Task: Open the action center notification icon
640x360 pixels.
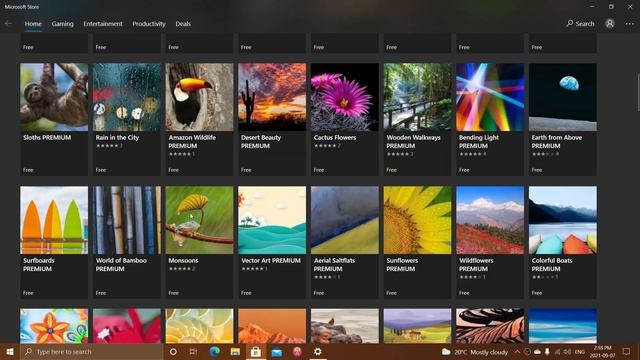Action: [x=626, y=351]
